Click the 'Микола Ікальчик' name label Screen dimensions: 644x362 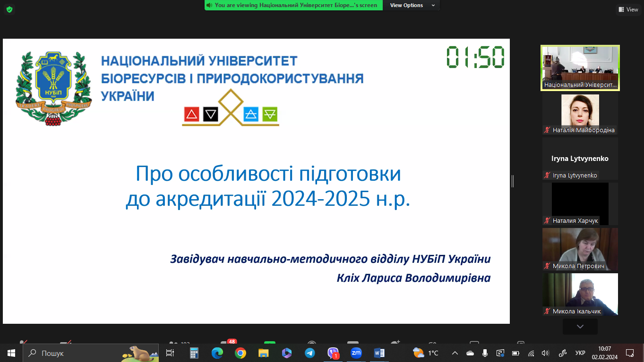click(x=577, y=311)
